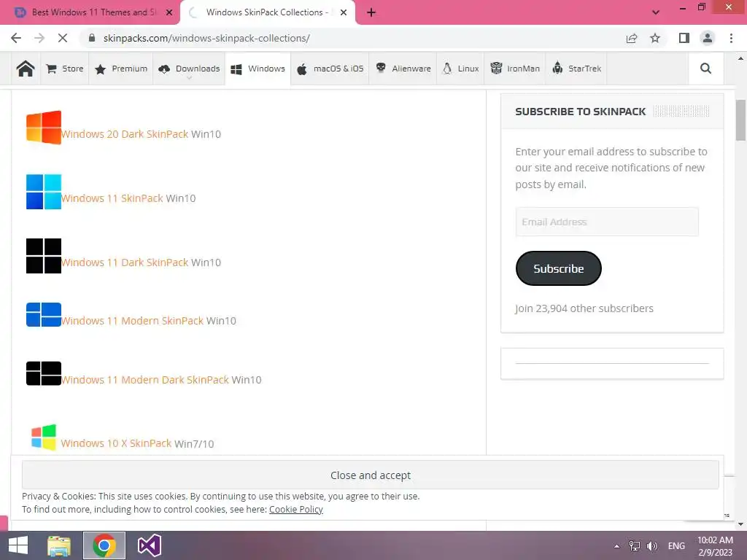747x560 pixels.
Task: Click the Windows 11 Modern SkinPack logo
Action: [43, 314]
